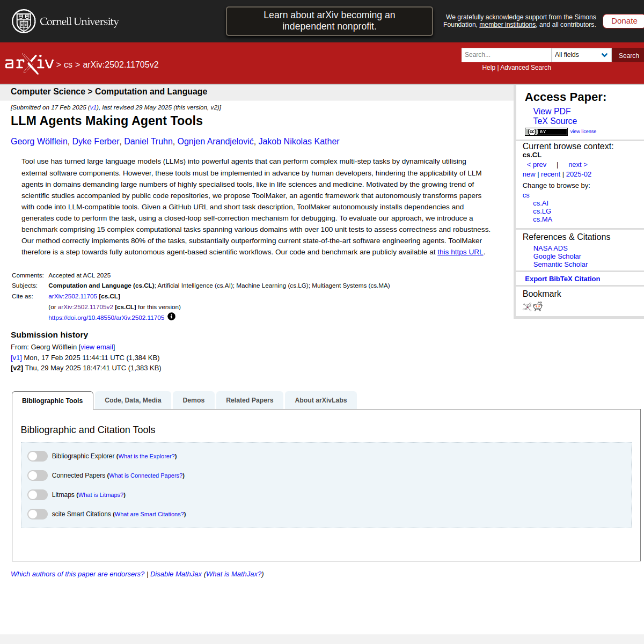Viewport: 644px width, 644px height.
Task: Click the 'view license' link
Action: [x=583, y=131]
